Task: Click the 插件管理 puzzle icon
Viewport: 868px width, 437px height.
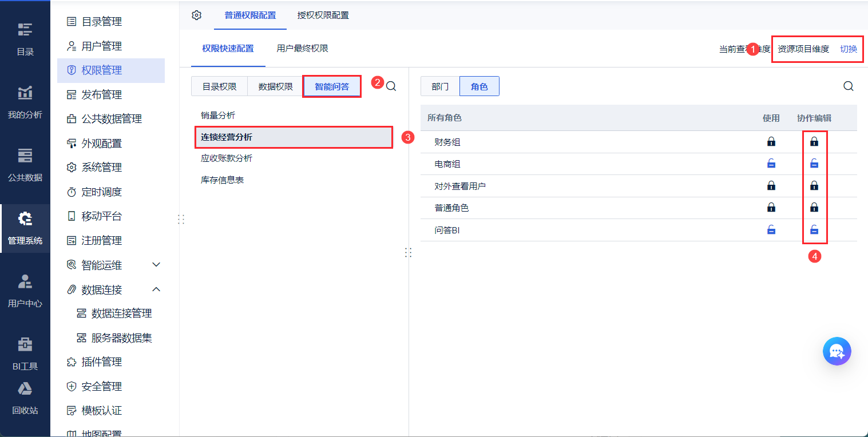Action: point(72,362)
